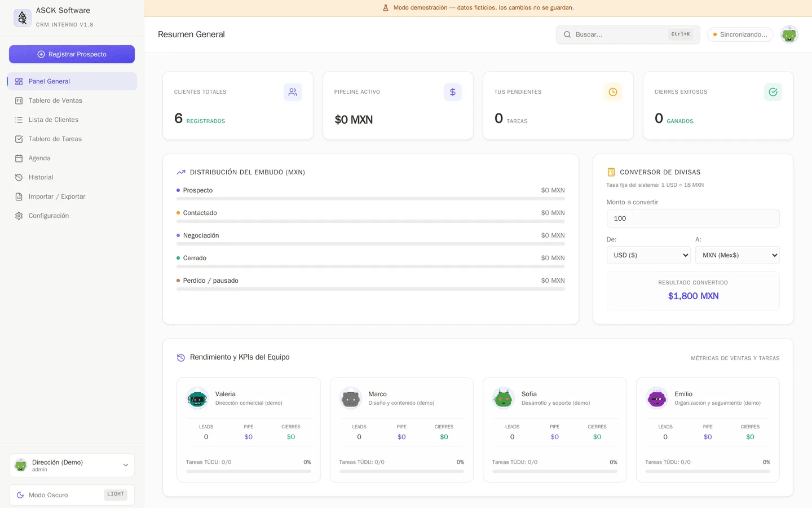
Task: Open the Historial section
Action: (72, 177)
